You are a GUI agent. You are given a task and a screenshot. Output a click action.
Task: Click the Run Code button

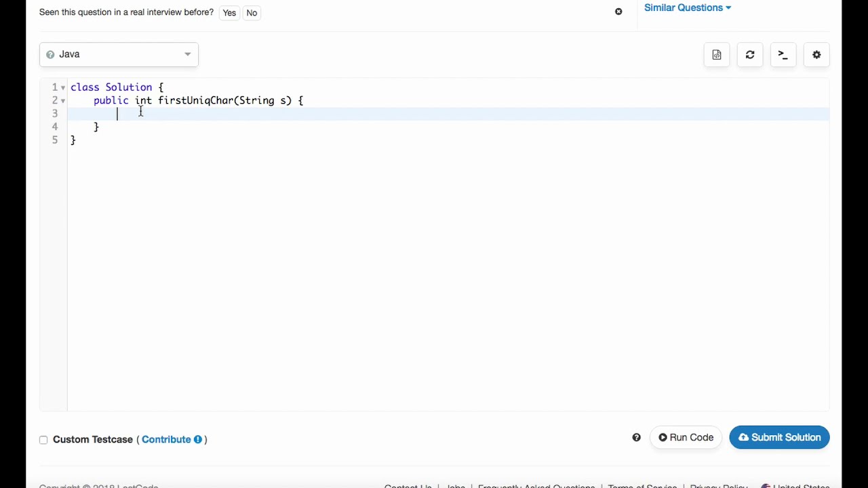(686, 437)
